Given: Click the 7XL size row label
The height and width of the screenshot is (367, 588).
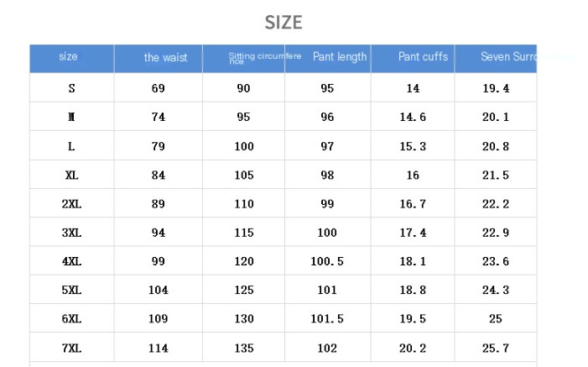Looking at the screenshot, I should click(71, 349).
